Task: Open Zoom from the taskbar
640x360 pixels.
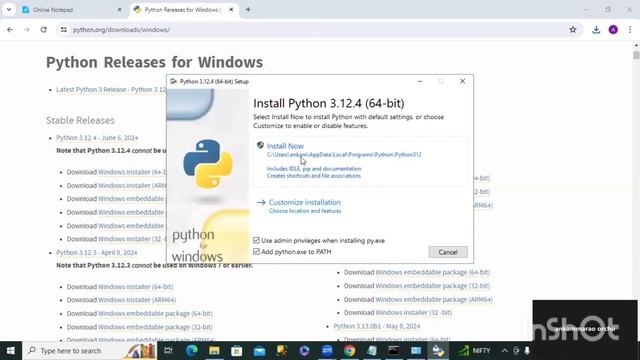Action: (x=327, y=351)
